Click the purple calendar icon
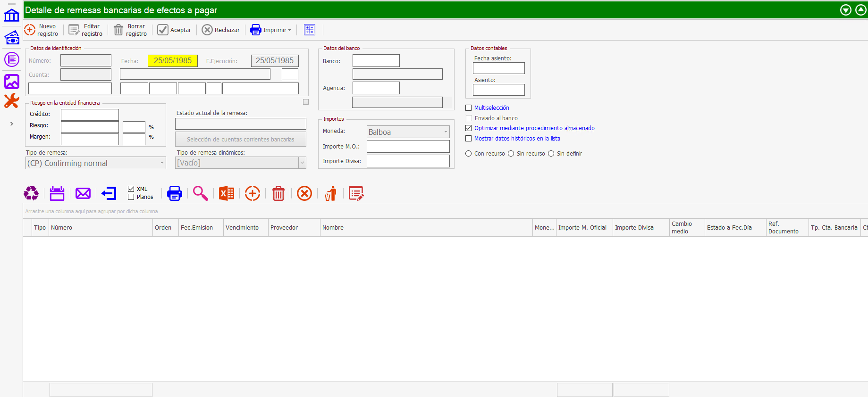Image resolution: width=868 pixels, height=397 pixels. [x=57, y=193]
